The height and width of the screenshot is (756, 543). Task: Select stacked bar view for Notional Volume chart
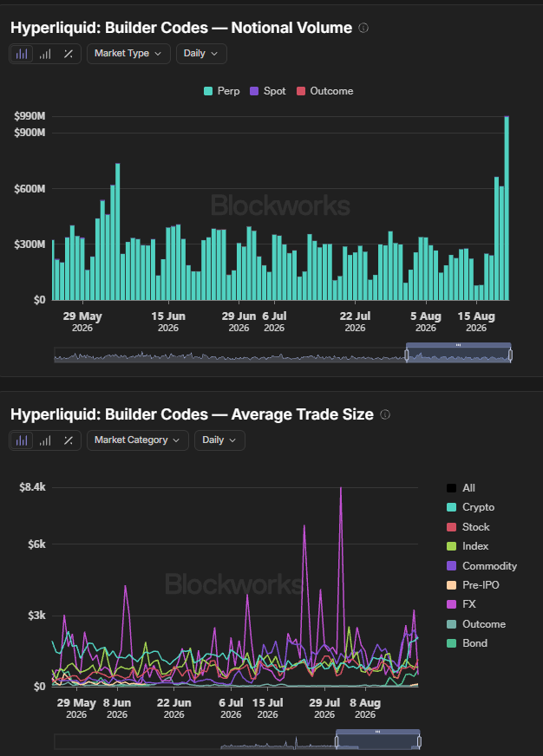[22, 54]
